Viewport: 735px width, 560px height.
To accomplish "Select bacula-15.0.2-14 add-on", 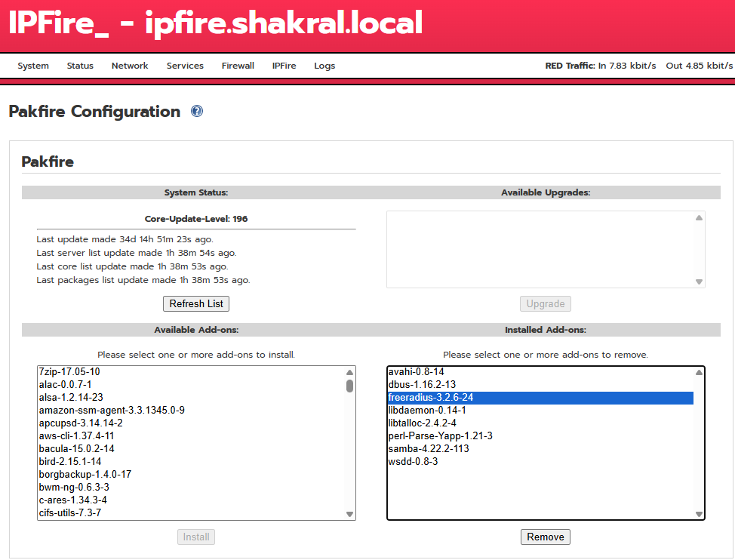I will pyautogui.click(x=191, y=449).
